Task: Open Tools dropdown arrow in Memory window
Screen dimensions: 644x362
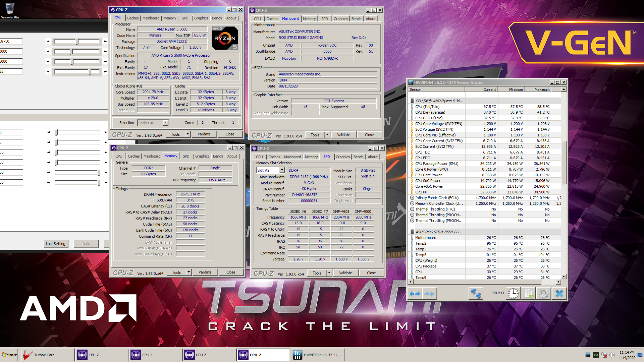Action: point(189,272)
